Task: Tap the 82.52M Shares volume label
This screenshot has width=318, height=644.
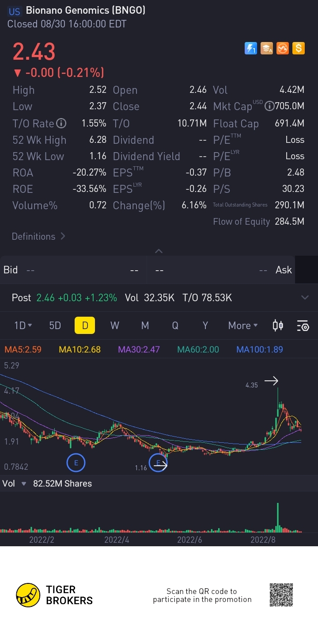Action: point(62,484)
